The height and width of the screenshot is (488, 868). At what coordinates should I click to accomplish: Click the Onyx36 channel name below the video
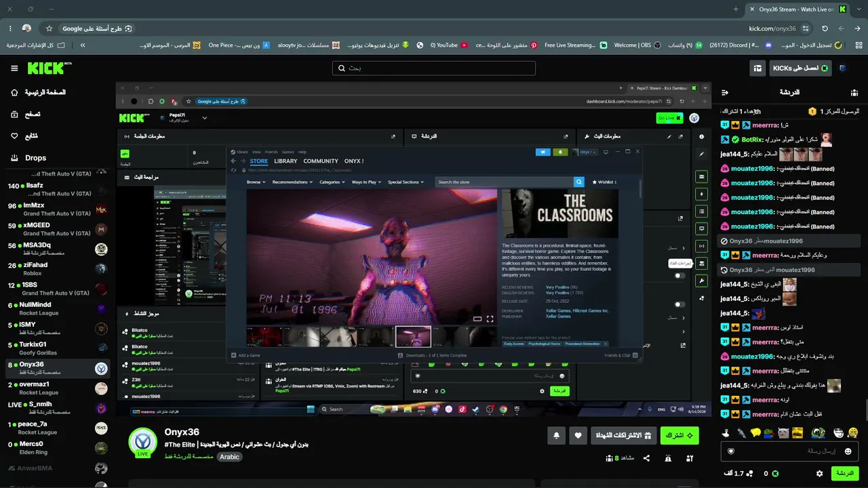tap(182, 432)
